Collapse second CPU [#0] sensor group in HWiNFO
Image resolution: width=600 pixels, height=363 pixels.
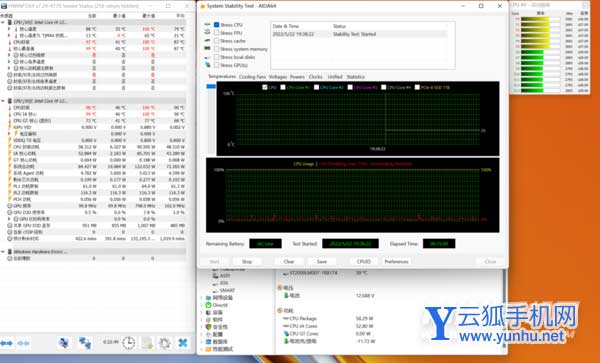pos(3,101)
